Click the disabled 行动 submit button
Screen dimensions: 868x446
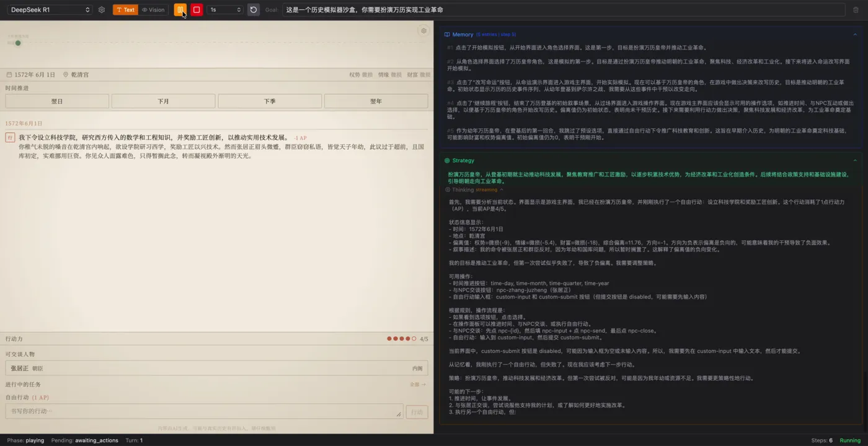417,412
